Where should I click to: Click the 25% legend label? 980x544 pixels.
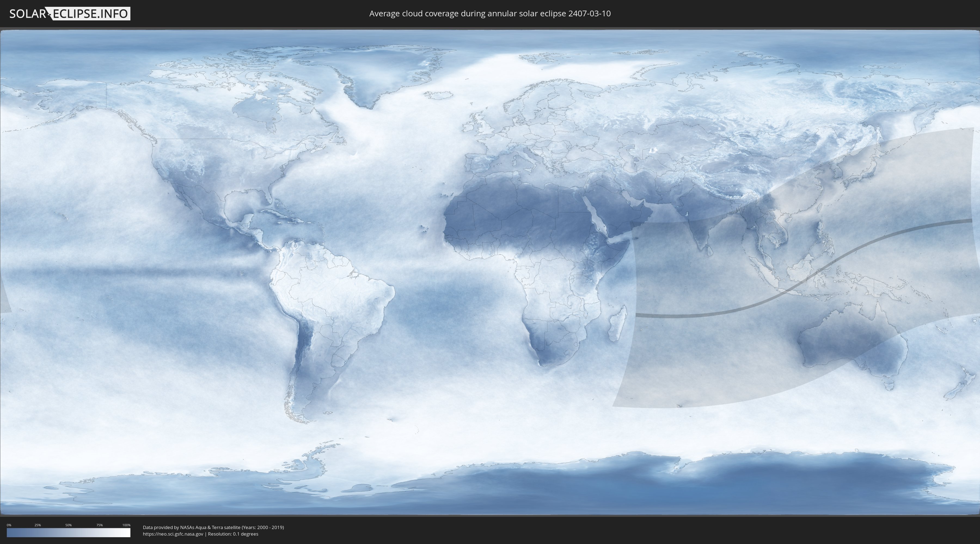38,525
